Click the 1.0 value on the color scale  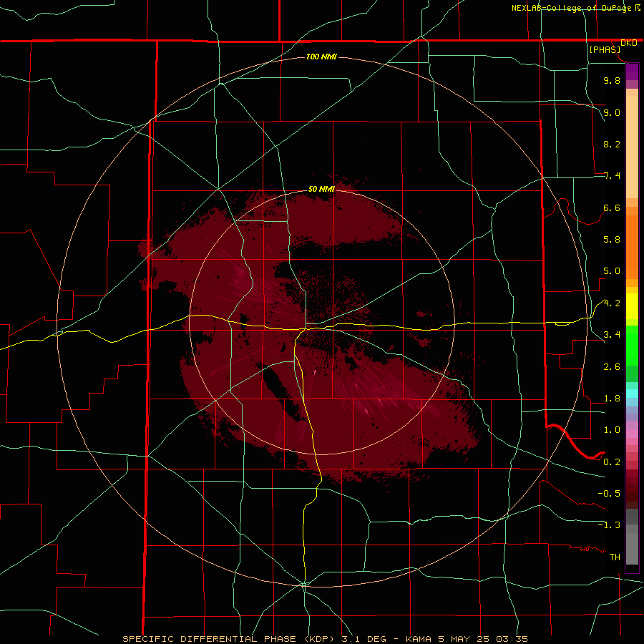(x=612, y=429)
